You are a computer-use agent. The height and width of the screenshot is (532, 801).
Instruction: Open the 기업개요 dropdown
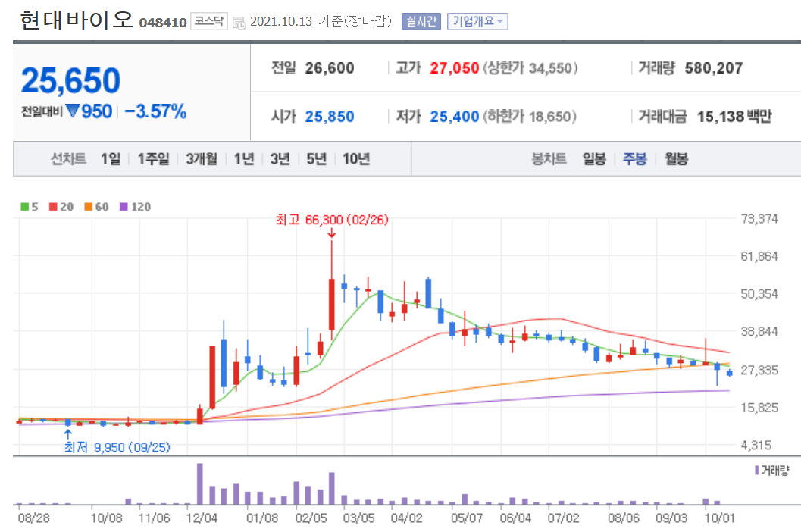coord(477,21)
